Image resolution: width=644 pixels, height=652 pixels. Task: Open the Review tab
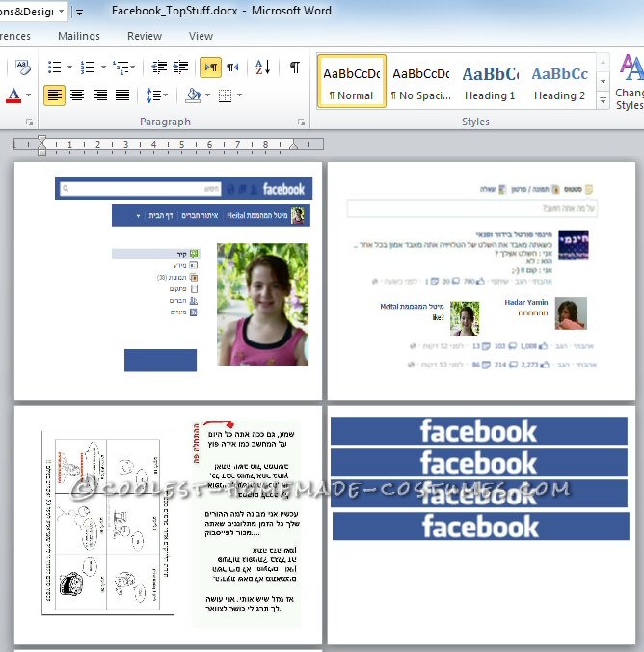[145, 36]
